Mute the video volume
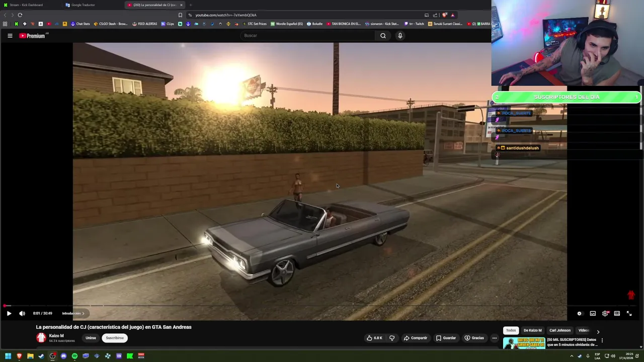The width and height of the screenshot is (644, 362). tap(22, 313)
